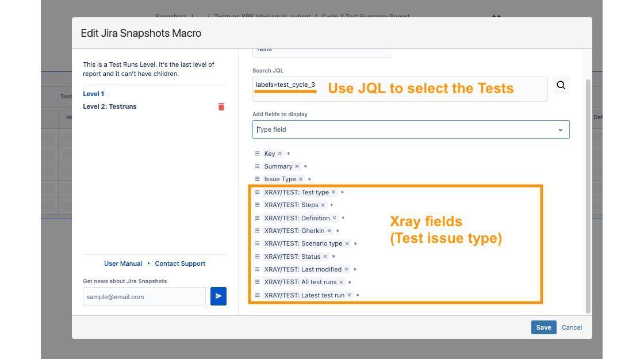Expand options arrow for XRAY/TEST: Last modified
Screen dimensions: 644x359
355,269
